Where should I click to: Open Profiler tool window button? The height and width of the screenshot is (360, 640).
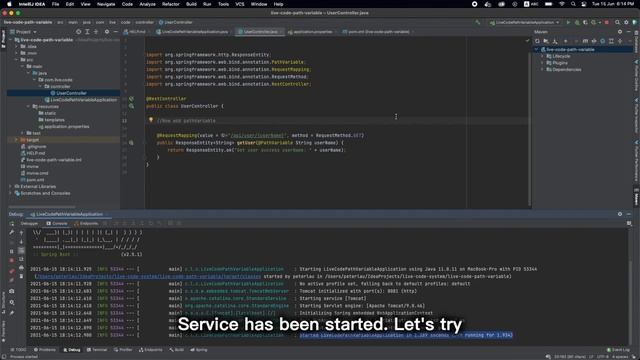[x=123, y=350]
